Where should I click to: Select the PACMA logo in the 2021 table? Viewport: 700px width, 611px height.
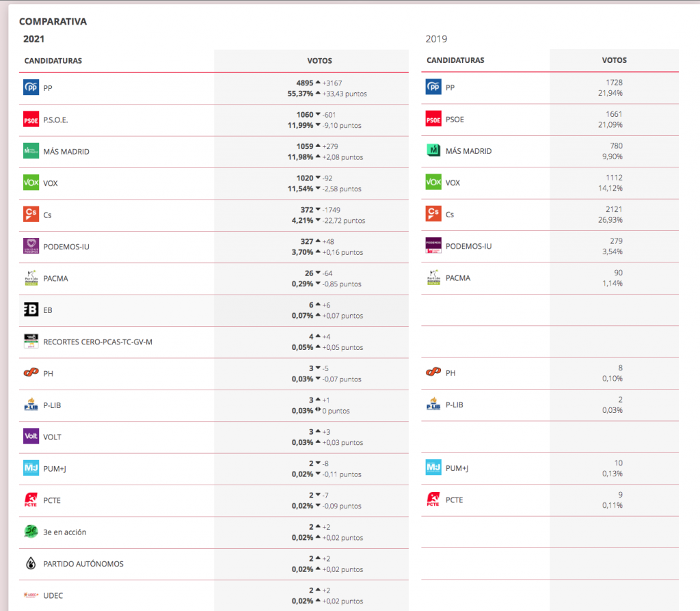(31, 278)
